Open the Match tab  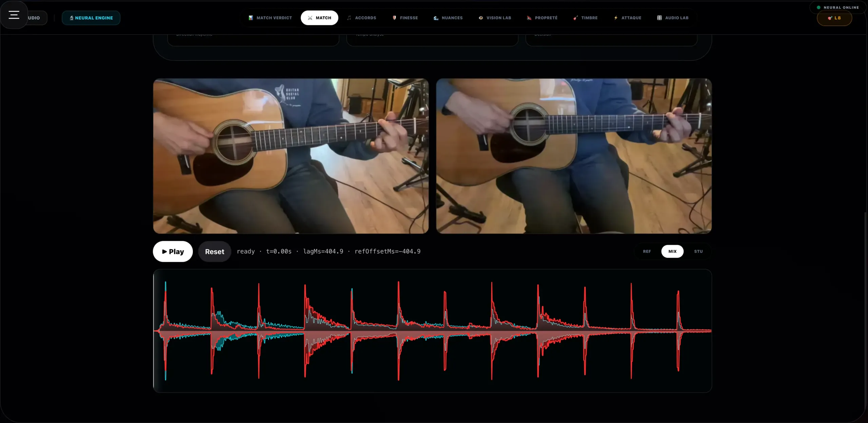pyautogui.click(x=319, y=18)
